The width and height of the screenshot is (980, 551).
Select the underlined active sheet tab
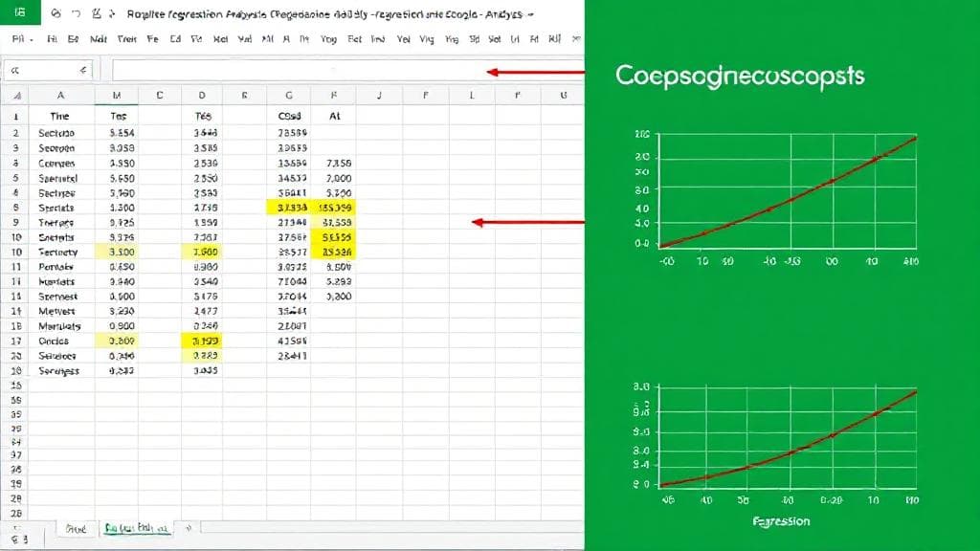point(135,528)
